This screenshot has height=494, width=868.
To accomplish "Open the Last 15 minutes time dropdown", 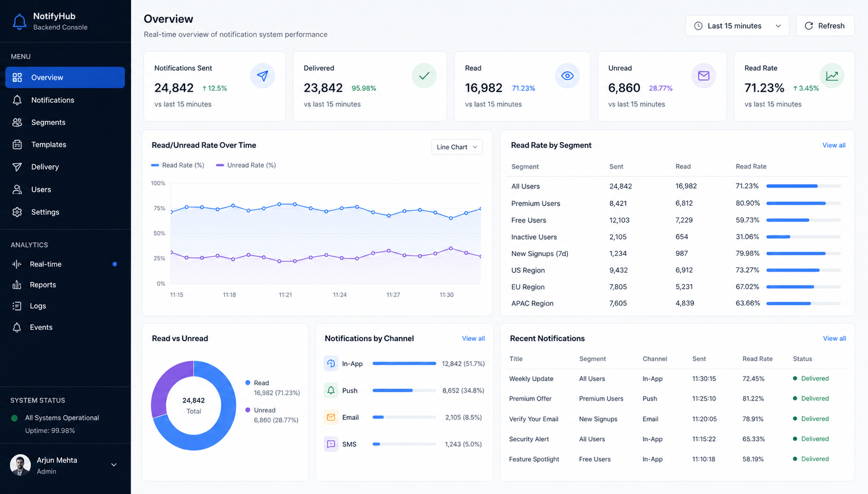I will (x=737, y=26).
